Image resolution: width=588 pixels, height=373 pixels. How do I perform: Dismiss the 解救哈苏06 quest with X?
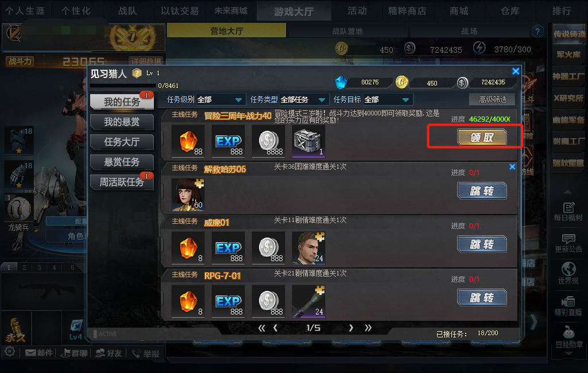(x=512, y=167)
